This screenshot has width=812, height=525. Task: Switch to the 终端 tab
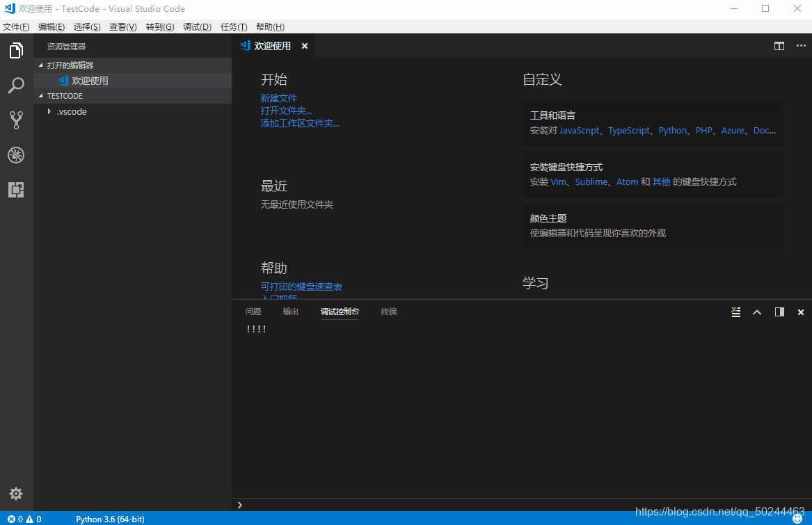coord(388,312)
